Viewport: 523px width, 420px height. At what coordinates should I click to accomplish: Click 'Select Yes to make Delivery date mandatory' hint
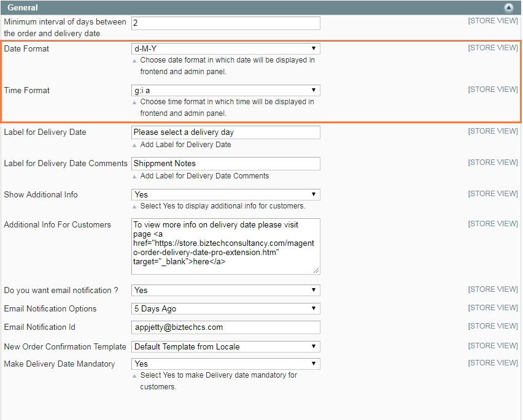[x=219, y=381]
